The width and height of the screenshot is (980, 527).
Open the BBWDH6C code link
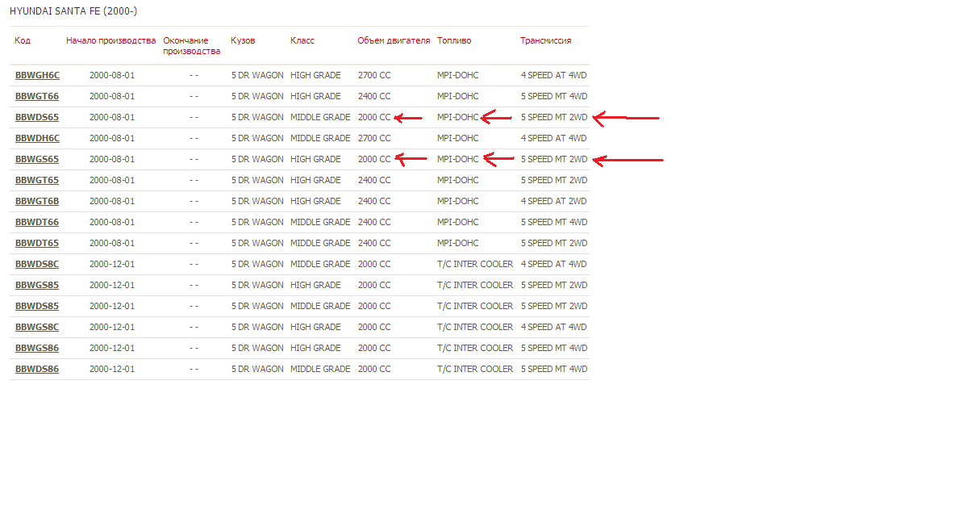(x=37, y=138)
